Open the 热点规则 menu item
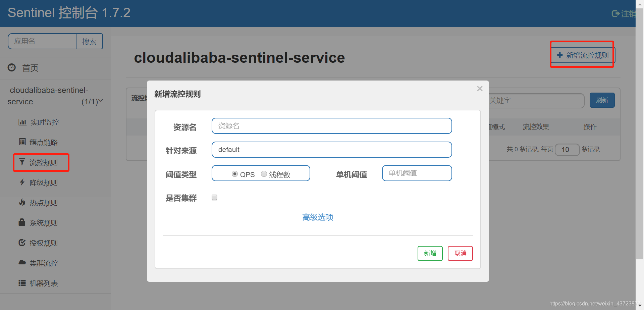This screenshot has width=644, height=310. tap(44, 203)
